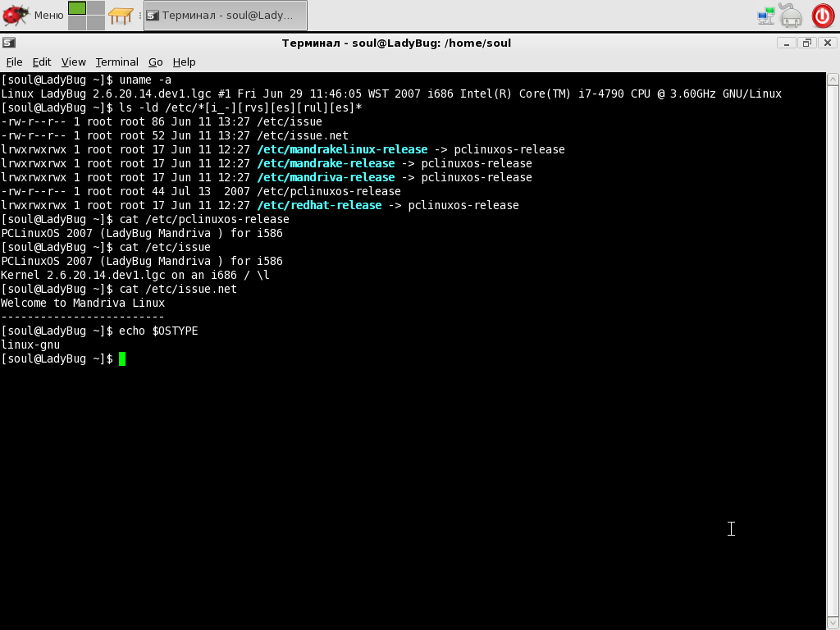Switch to the second workspace in pager
Screen dimensions: 840x630
(96, 8)
